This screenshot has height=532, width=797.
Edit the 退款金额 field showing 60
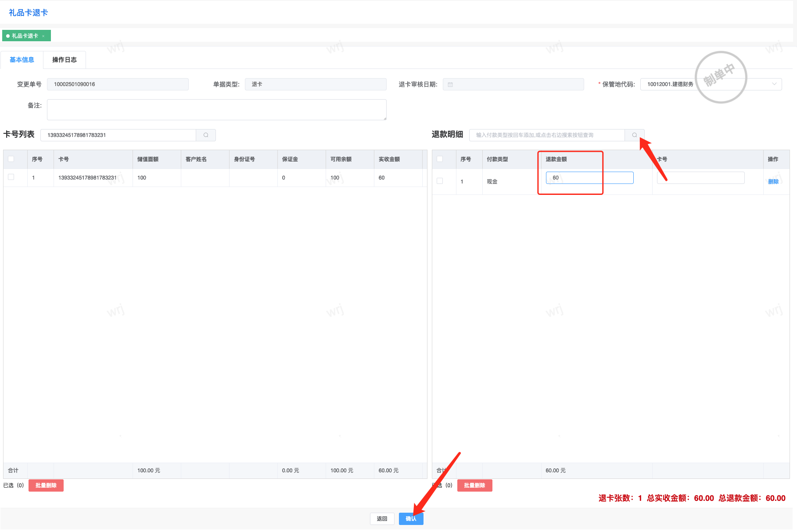point(589,178)
